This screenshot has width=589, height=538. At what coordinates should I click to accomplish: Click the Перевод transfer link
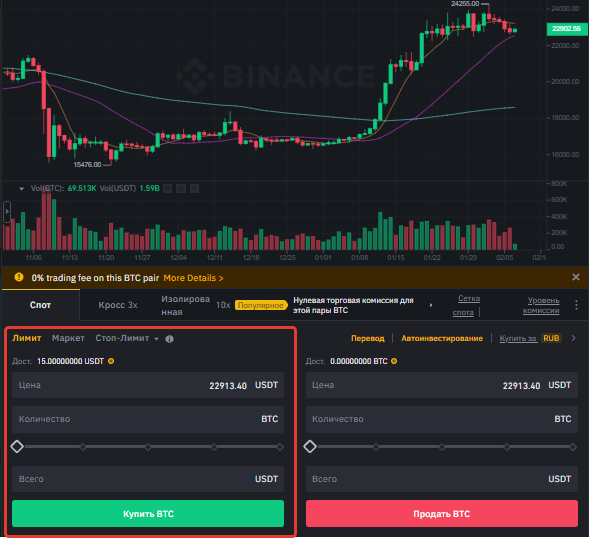[x=368, y=339]
